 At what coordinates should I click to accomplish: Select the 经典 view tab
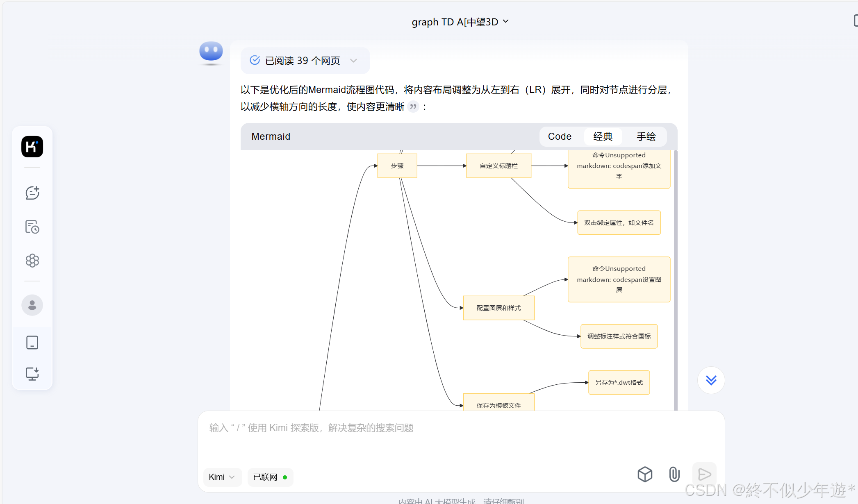(x=603, y=136)
